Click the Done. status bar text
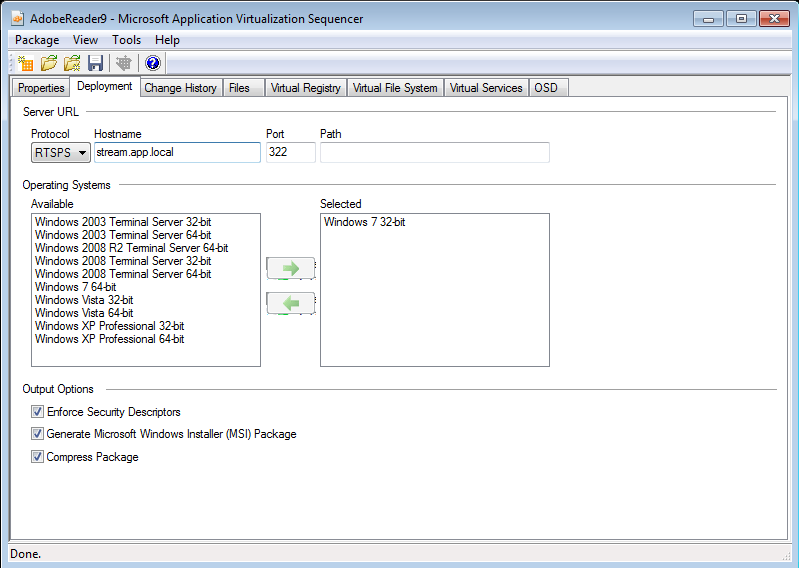This screenshot has width=799, height=568. [x=25, y=554]
